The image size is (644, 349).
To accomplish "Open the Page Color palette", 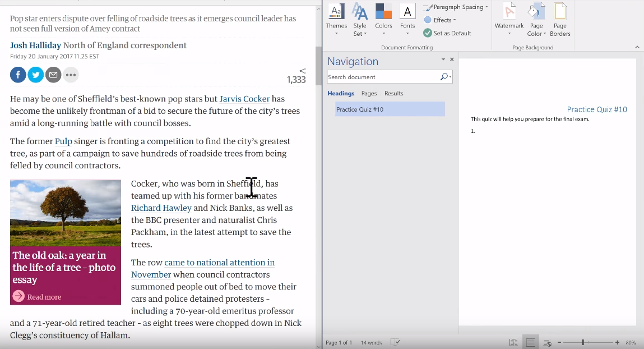I will tap(536, 20).
